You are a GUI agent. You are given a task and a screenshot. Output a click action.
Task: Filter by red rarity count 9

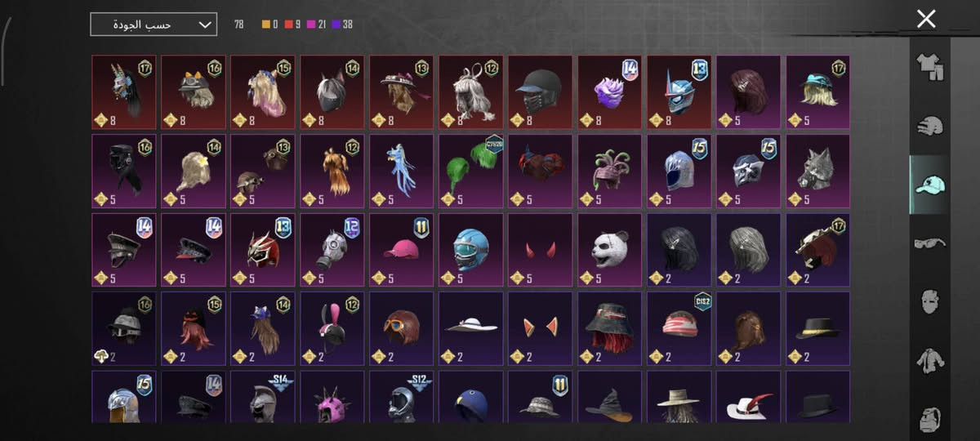[292, 24]
